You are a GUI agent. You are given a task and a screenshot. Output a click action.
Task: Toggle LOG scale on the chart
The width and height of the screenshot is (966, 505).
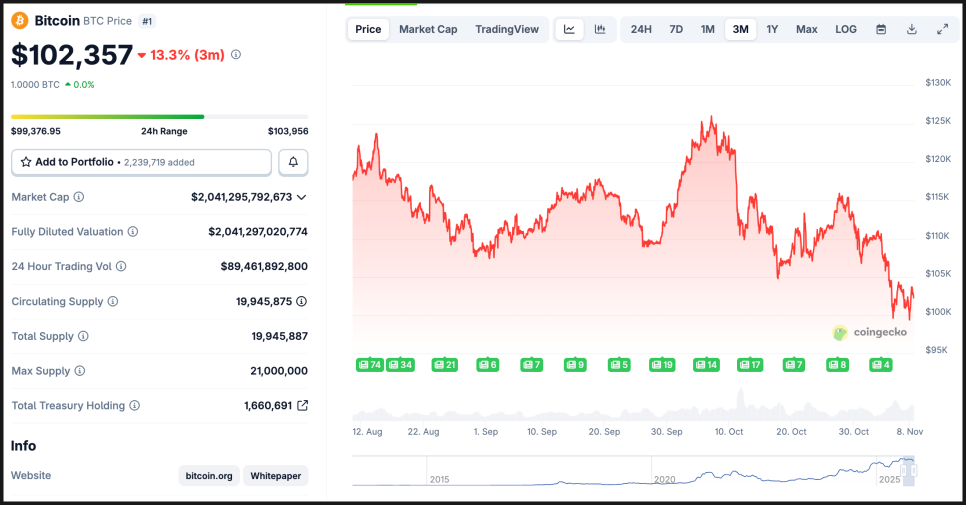point(846,29)
